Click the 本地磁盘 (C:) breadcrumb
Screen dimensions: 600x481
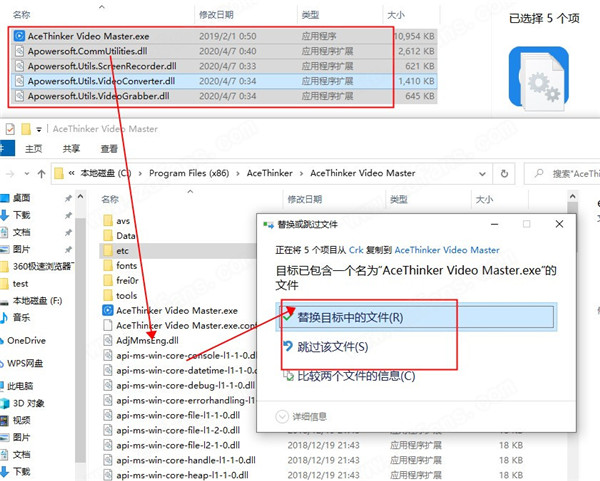coord(106,173)
